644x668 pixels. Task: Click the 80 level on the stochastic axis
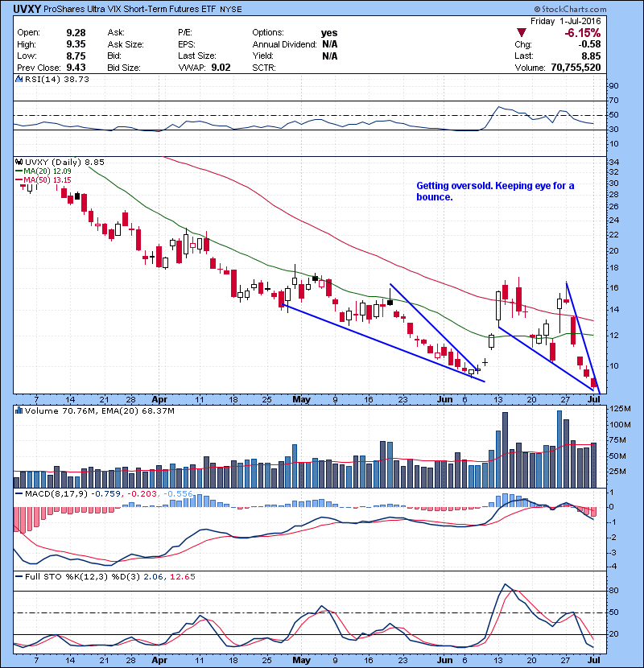tap(614, 591)
